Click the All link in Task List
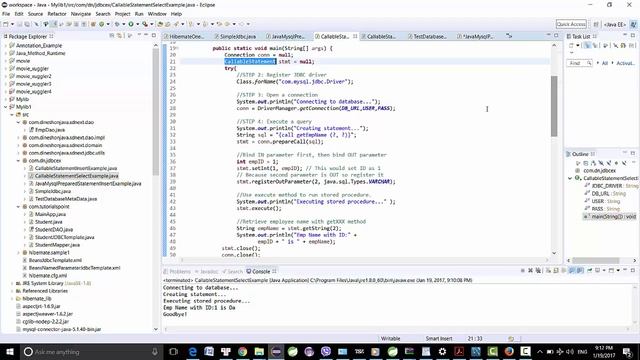 click(604, 63)
